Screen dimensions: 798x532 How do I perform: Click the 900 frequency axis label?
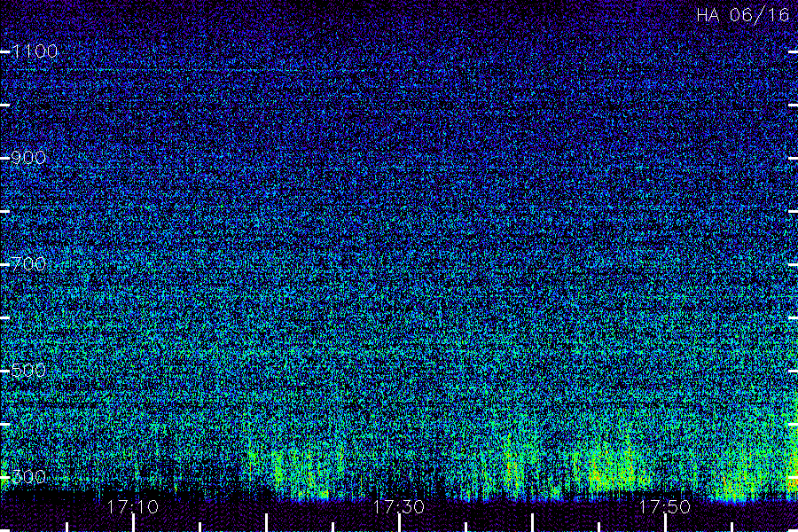[28, 158]
